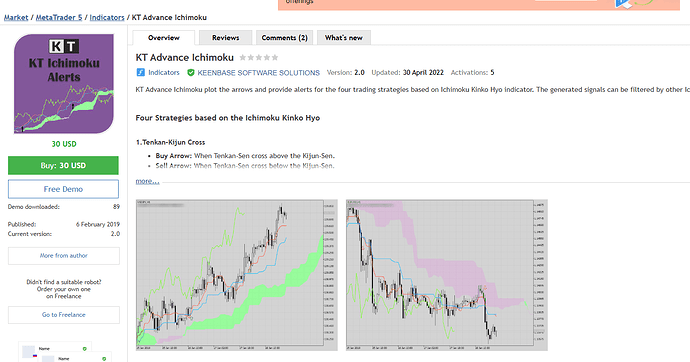The image size is (690, 362).
Task: Expand description with more... link
Action: click(x=147, y=181)
